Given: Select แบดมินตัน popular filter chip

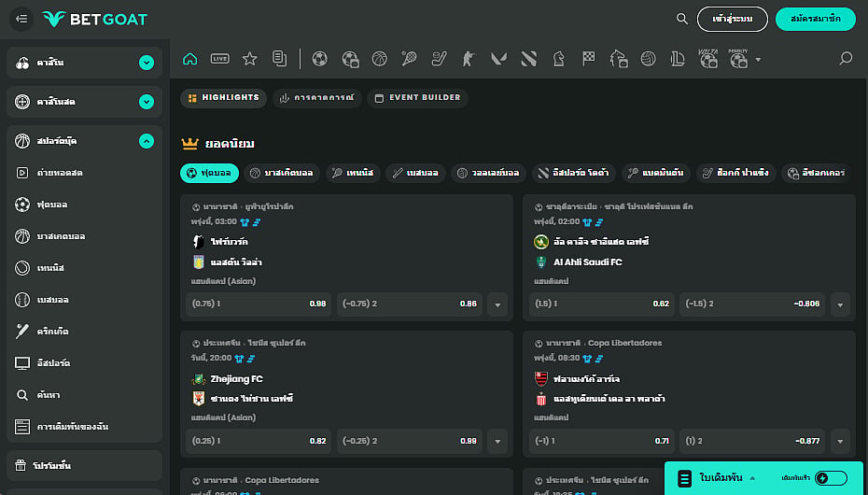Looking at the screenshot, I should pyautogui.click(x=656, y=174).
